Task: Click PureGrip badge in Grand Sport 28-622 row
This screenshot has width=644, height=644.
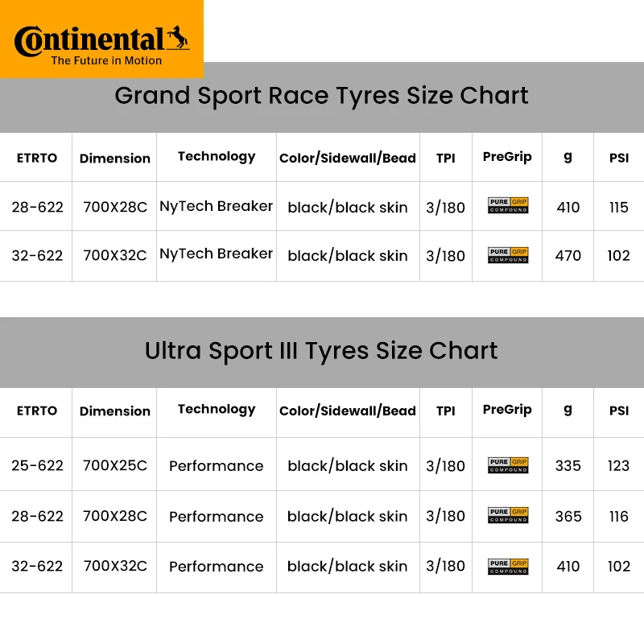Action: (x=508, y=205)
